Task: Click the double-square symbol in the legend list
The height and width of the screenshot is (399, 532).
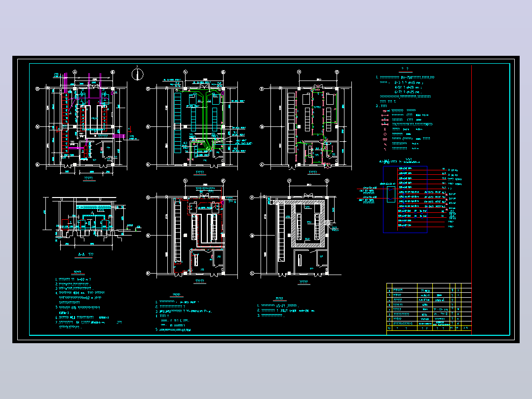Action: [385, 139]
